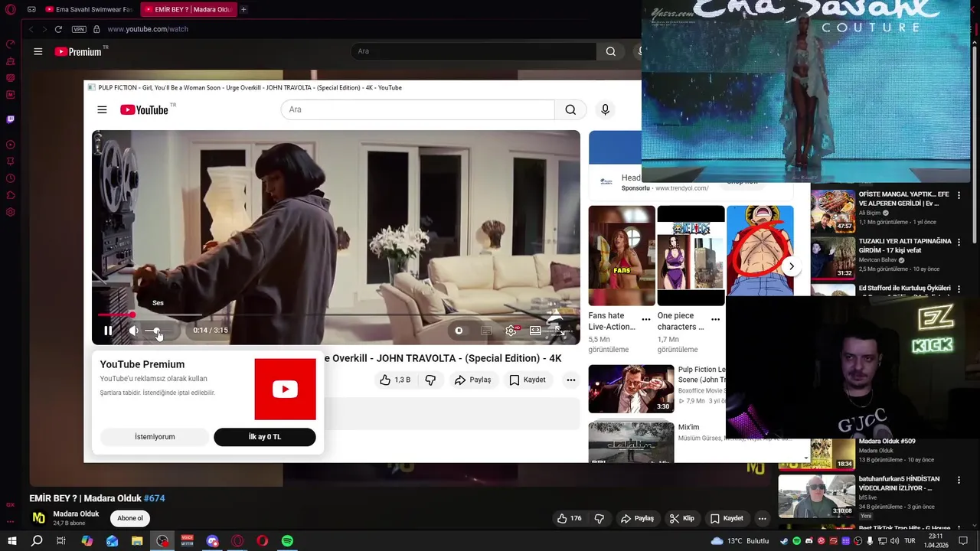
Task: Click the inner white YouTube logo
Action: coord(145,109)
